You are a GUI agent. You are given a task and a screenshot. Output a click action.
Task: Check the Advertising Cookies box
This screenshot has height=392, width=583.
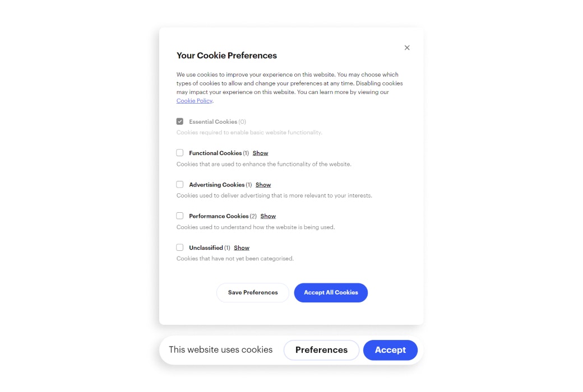point(180,184)
